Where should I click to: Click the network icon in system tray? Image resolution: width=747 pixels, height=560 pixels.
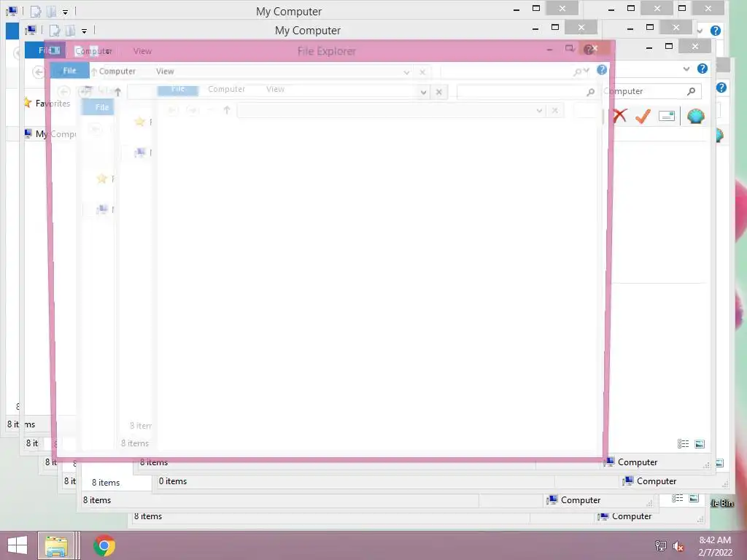coord(660,546)
